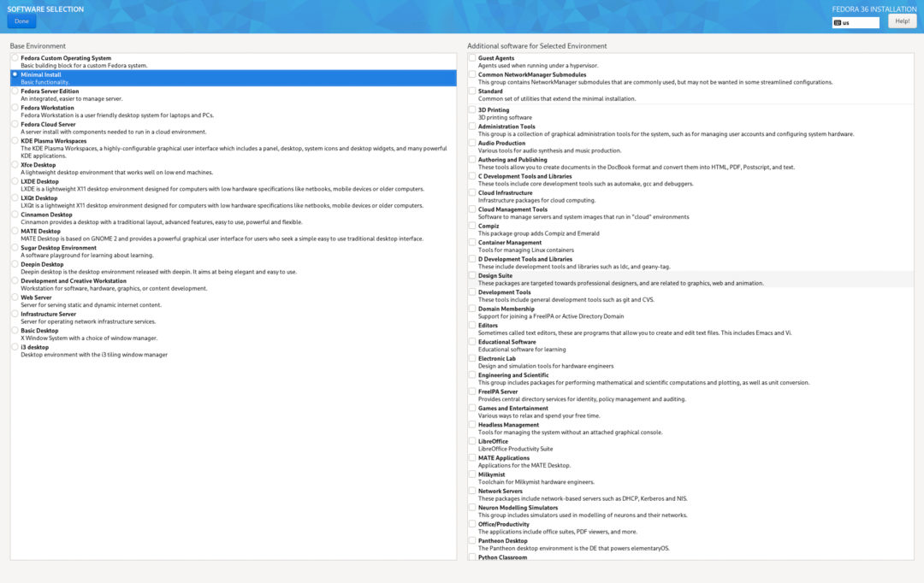Choose Development and Creative Workstation
Screen dimensions: 924x583
pos(15,280)
